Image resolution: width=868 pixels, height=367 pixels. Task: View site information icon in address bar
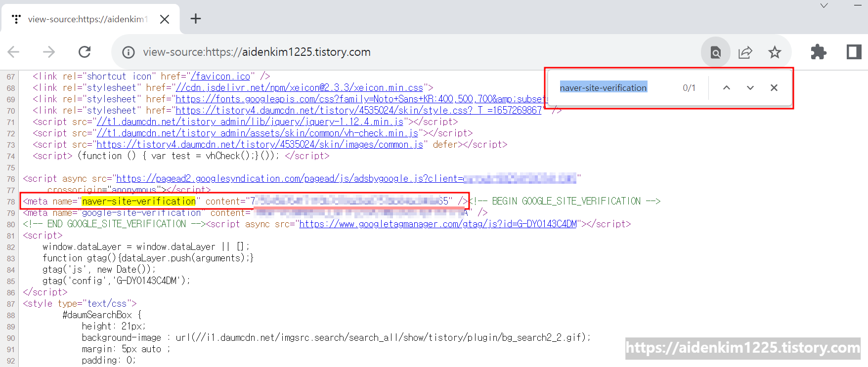click(129, 52)
